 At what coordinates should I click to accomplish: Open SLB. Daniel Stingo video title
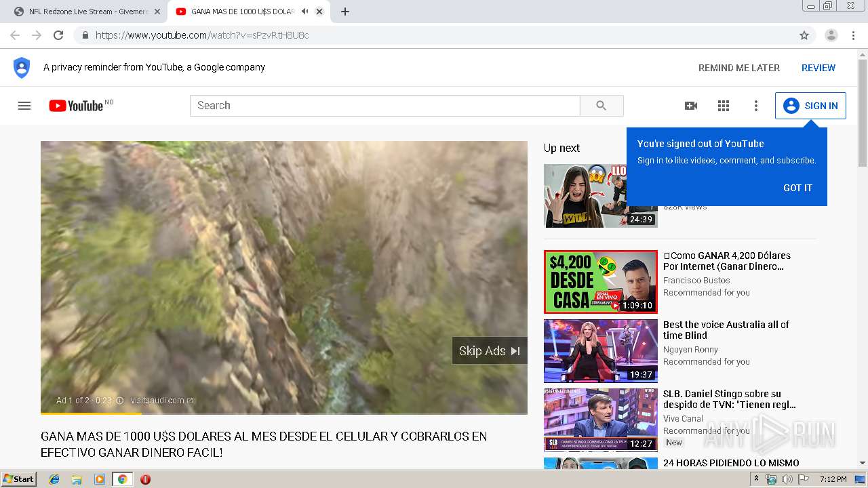coord(730,399)
